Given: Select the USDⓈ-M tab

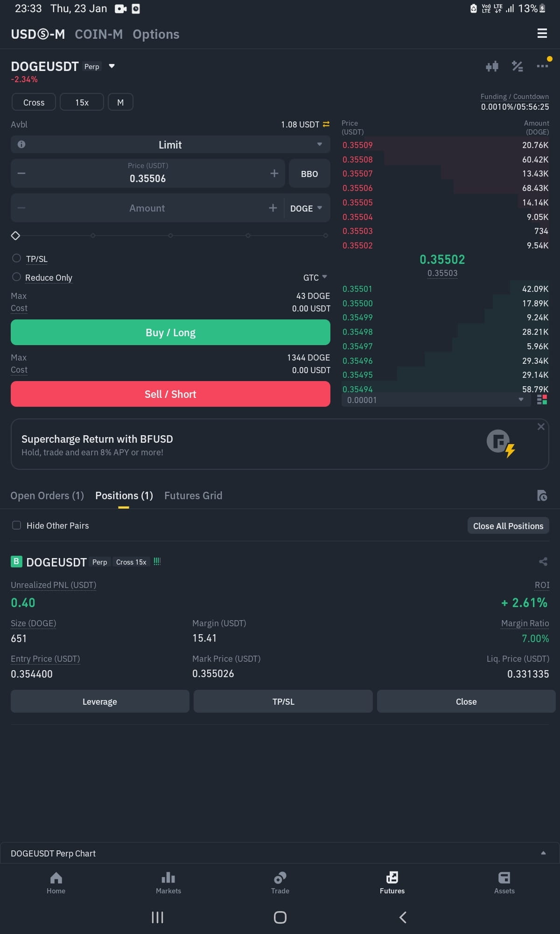Looking at the screenshot, I should click(38, 34).
